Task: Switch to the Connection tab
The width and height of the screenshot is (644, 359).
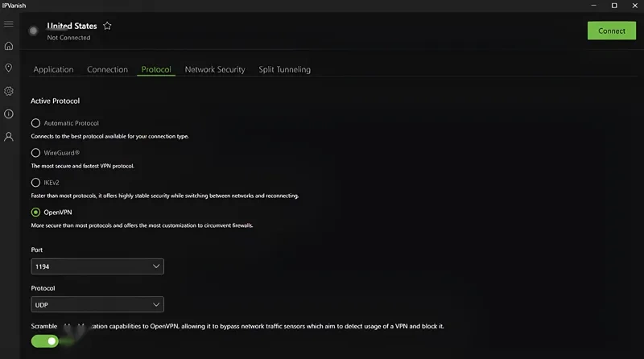Action: (x=107, y=69)
